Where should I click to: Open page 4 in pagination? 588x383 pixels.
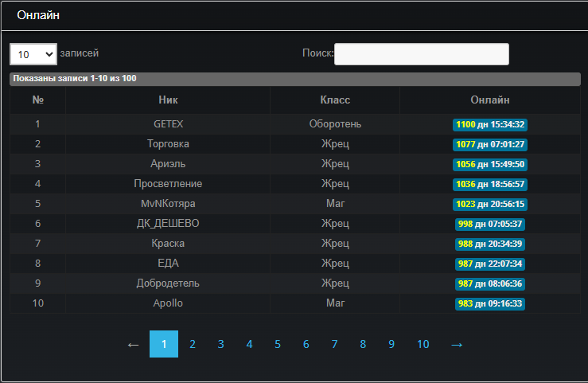click(249, 344)
